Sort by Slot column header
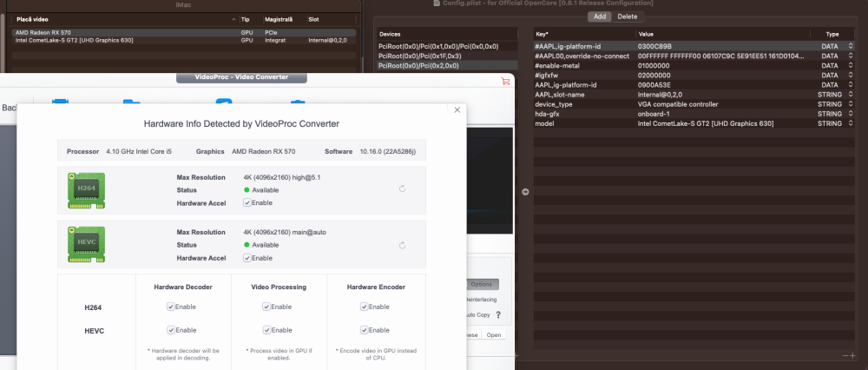 [314, 19]
